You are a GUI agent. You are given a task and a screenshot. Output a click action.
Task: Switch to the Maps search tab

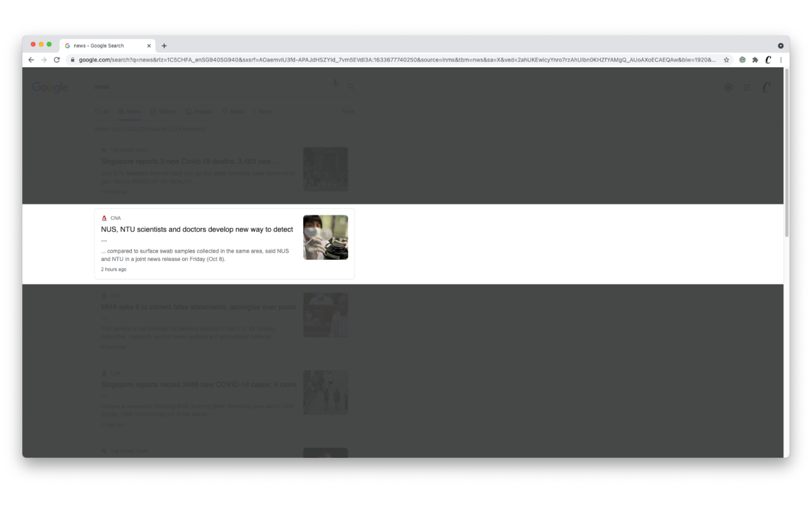coord(233,112)
